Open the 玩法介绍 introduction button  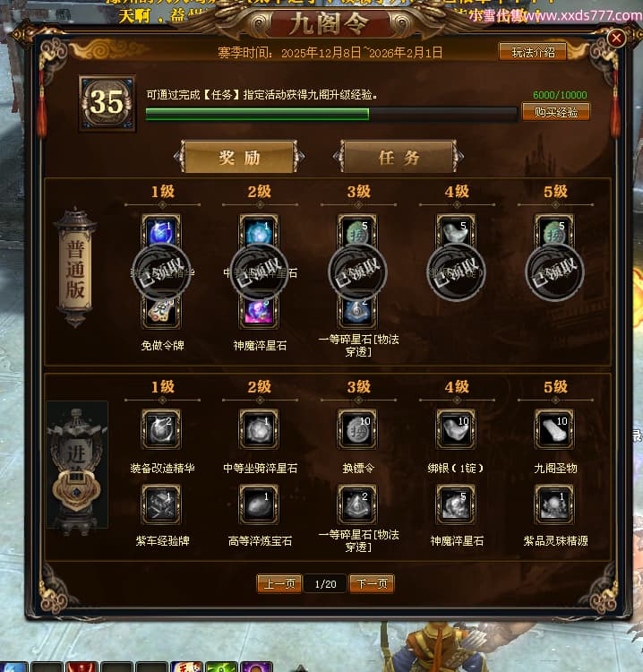pyautogui.click(x=533, y=52)
